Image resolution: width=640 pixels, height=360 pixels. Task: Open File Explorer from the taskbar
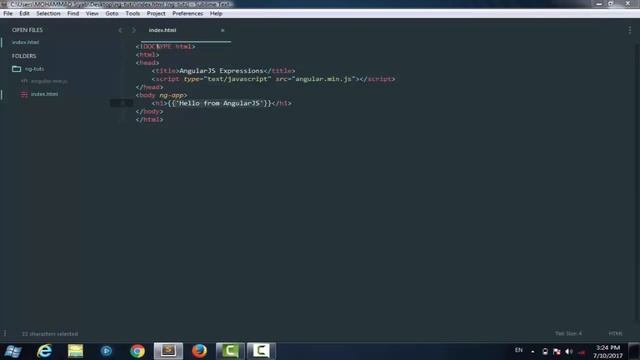tap(76, 351)
